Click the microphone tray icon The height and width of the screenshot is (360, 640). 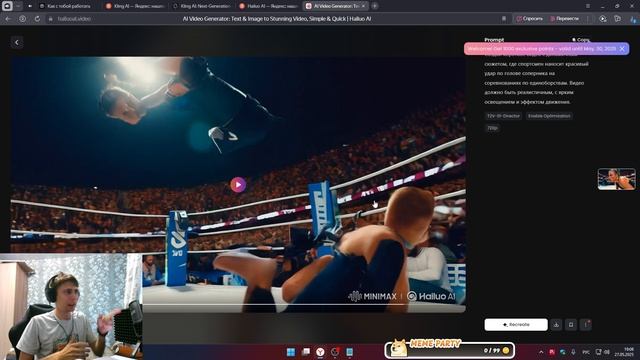(x=573, y=352)
